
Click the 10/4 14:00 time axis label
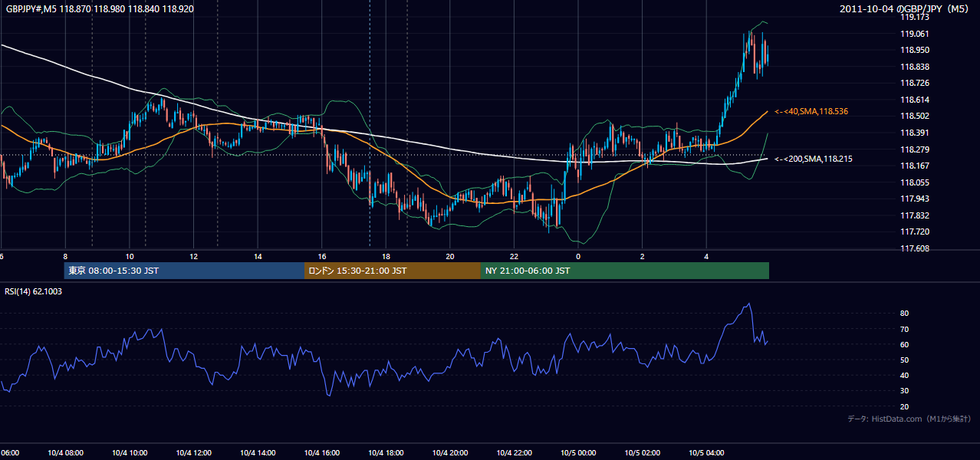(x=258, y=453)
